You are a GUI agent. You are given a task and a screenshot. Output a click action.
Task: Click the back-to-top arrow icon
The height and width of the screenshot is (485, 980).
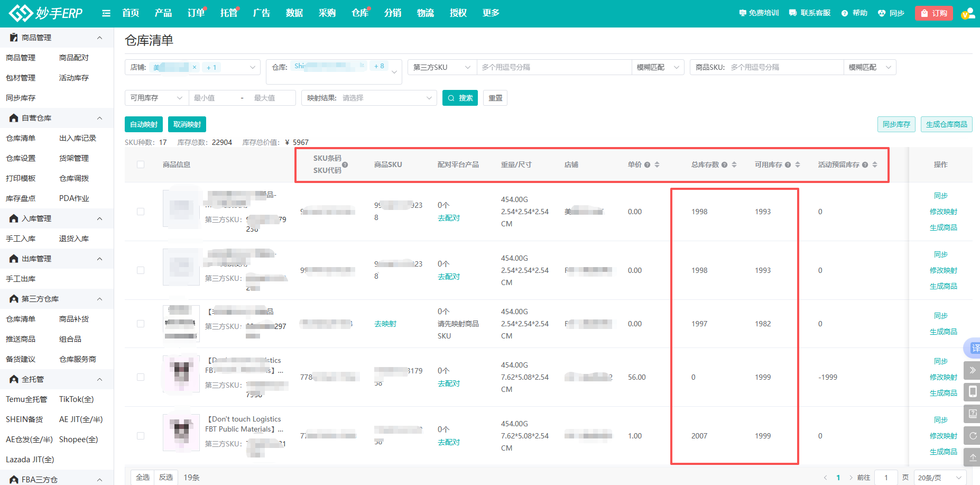pyautogui.click(x=973, y=457)
